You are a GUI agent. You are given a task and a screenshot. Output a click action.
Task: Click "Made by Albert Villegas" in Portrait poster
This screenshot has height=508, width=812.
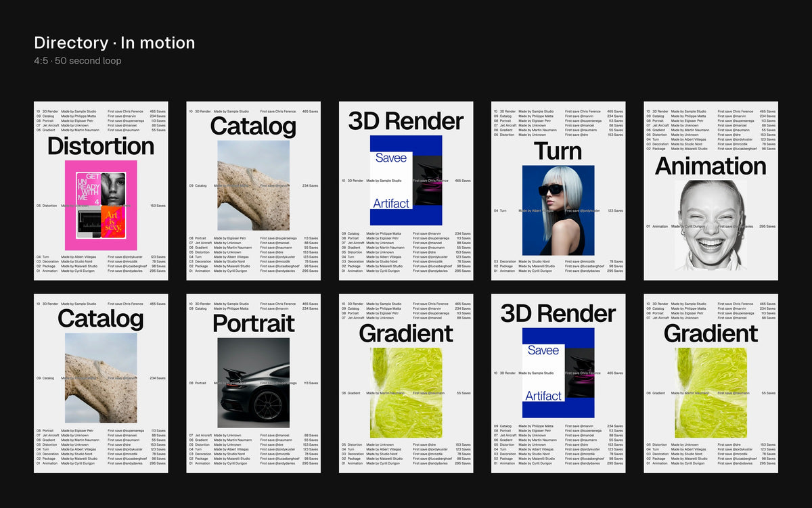[x=231, y=449]
